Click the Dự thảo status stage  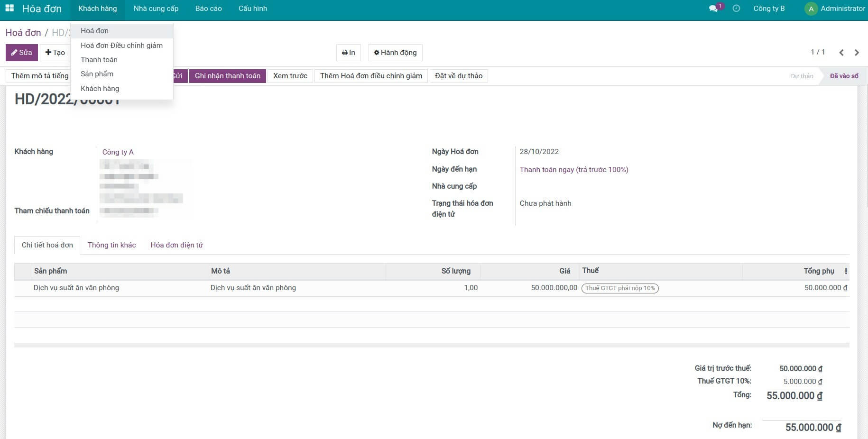click(x=802, y=76)
